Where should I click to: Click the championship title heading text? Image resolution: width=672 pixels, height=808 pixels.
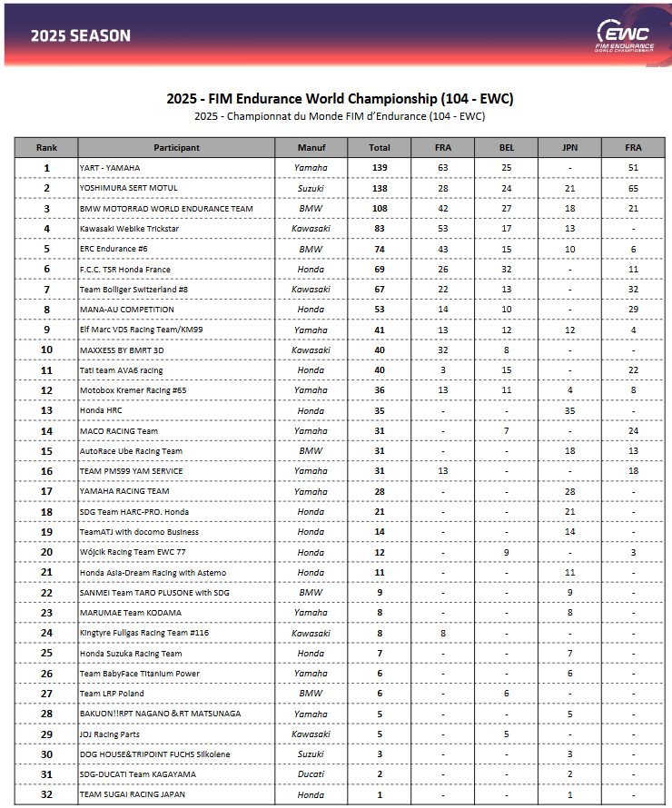click(x=340, y=98)
